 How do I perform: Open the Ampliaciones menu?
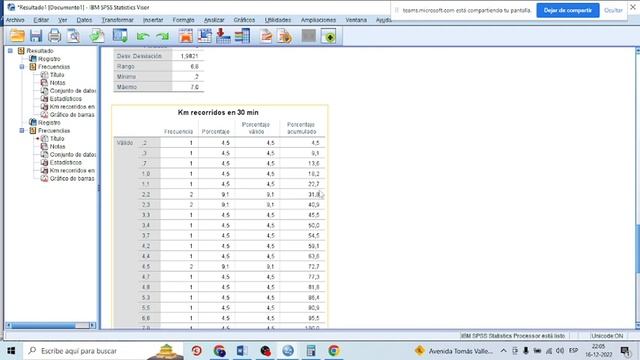coord(318,20)
